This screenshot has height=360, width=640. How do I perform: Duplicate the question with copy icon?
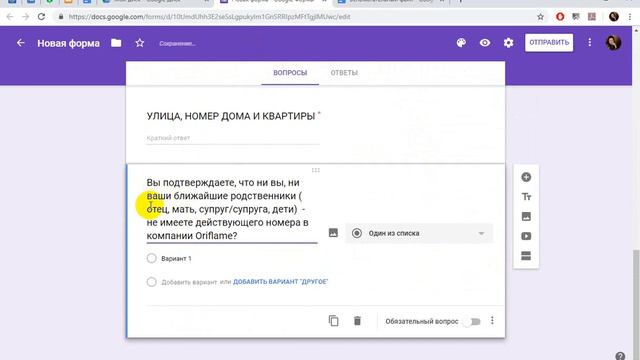point(333,321)
